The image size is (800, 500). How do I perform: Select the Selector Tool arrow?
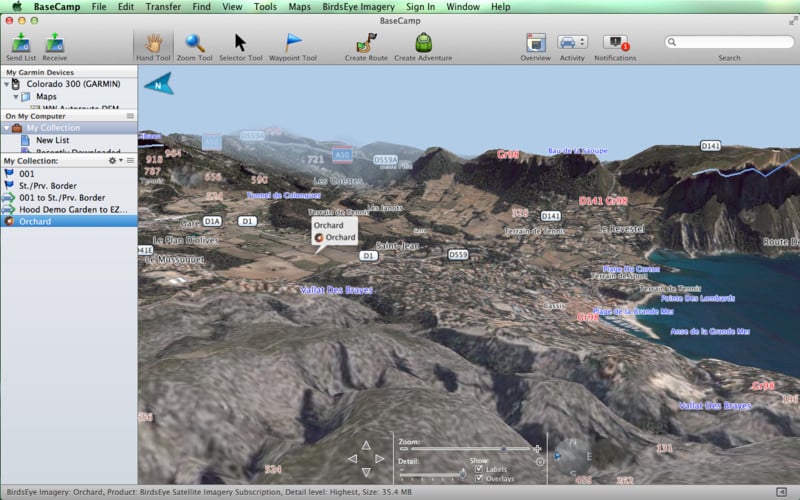(240, 43)
